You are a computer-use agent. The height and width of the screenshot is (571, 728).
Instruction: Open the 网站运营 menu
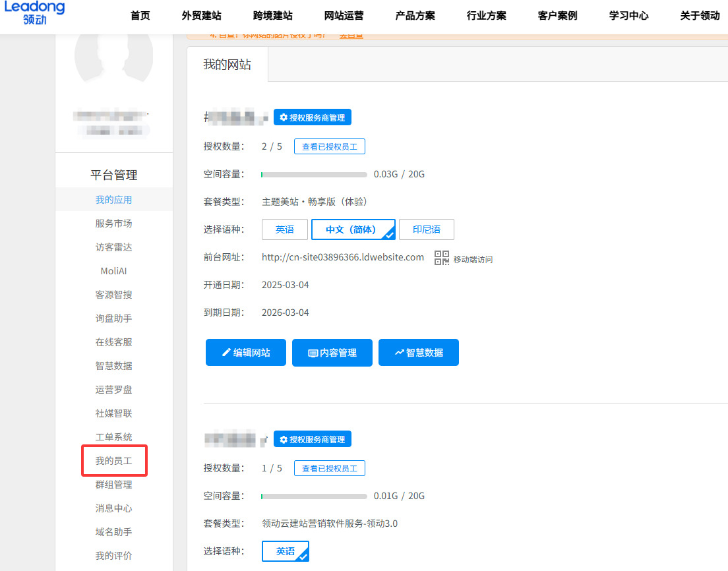click(343, 16)
